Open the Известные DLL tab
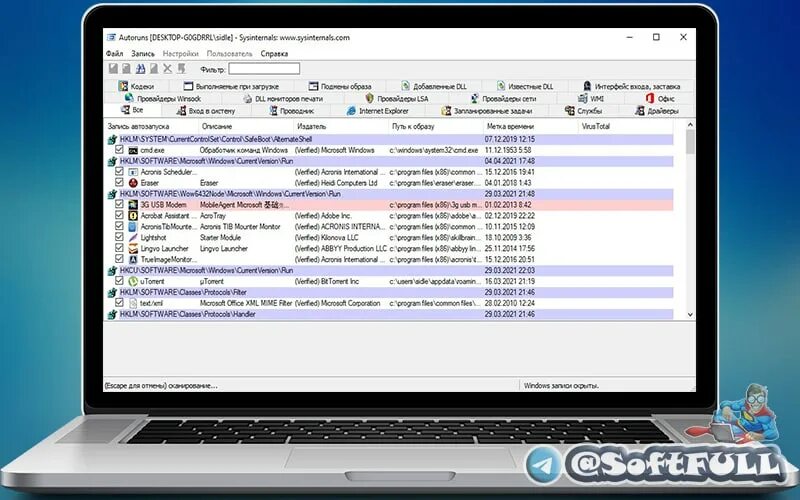The width and height of the screenshot is (800, 500). [x=525, y=86]
